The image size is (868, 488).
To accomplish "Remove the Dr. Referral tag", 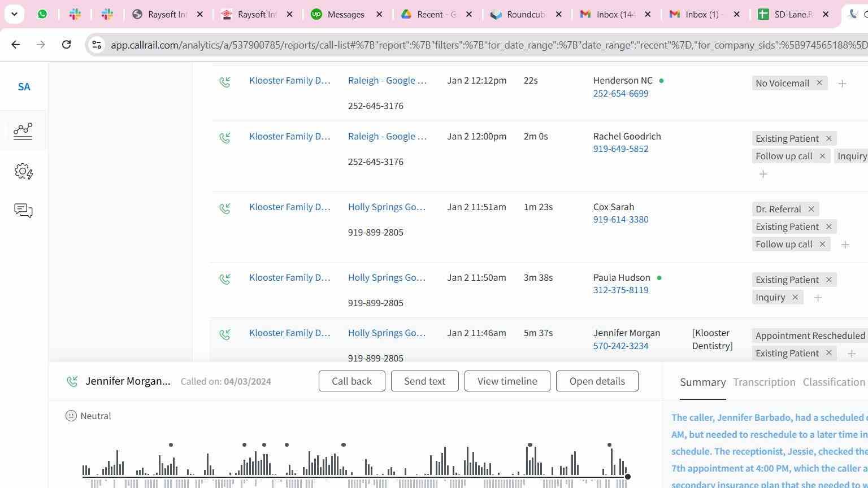I will (811, 209).
